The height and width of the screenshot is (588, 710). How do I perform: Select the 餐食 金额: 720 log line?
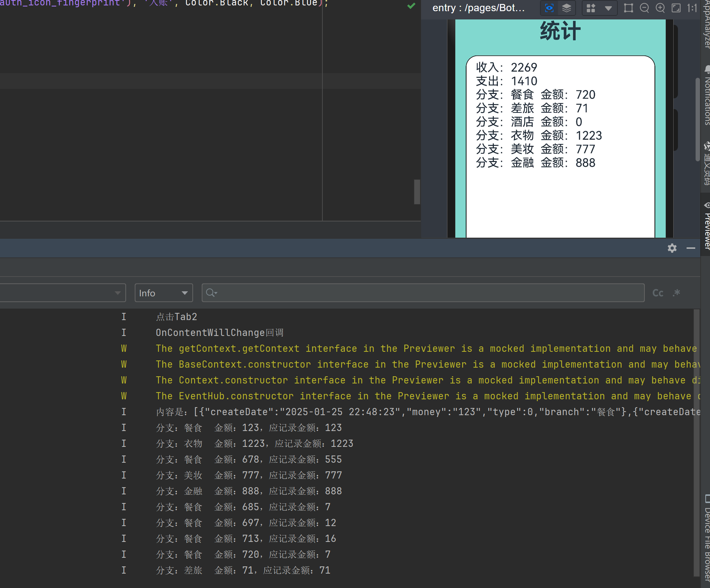pos(243,555)
